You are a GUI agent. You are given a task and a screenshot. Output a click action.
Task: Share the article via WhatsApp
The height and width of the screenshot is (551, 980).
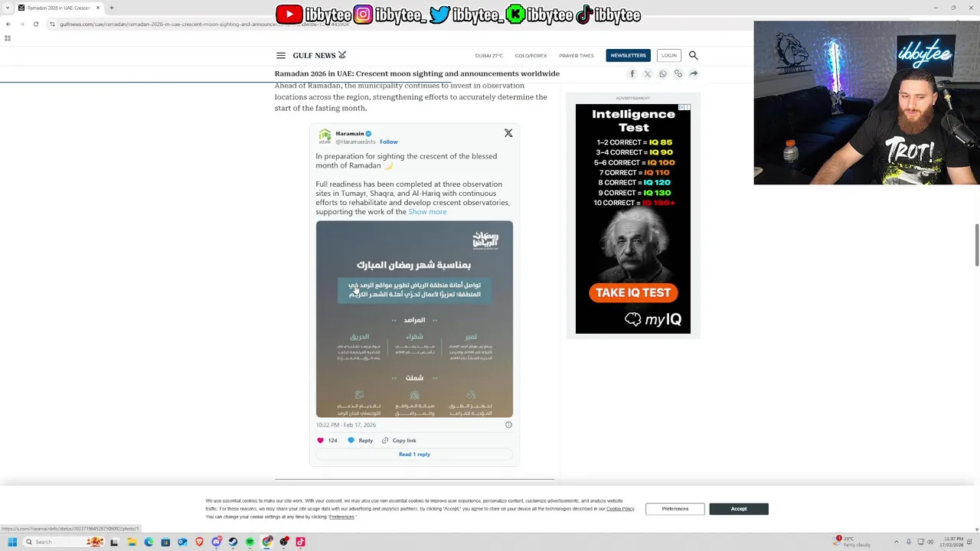click(663, 73)
